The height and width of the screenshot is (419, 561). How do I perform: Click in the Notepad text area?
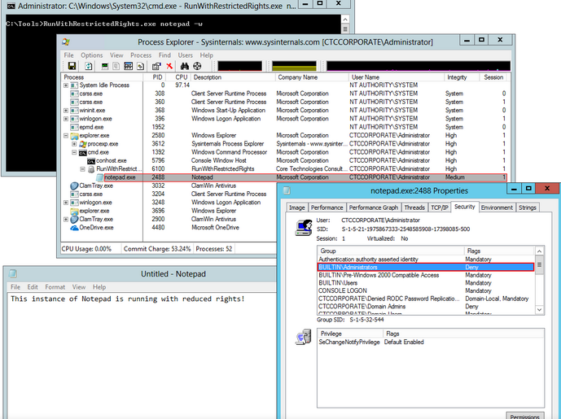(141, 356)
